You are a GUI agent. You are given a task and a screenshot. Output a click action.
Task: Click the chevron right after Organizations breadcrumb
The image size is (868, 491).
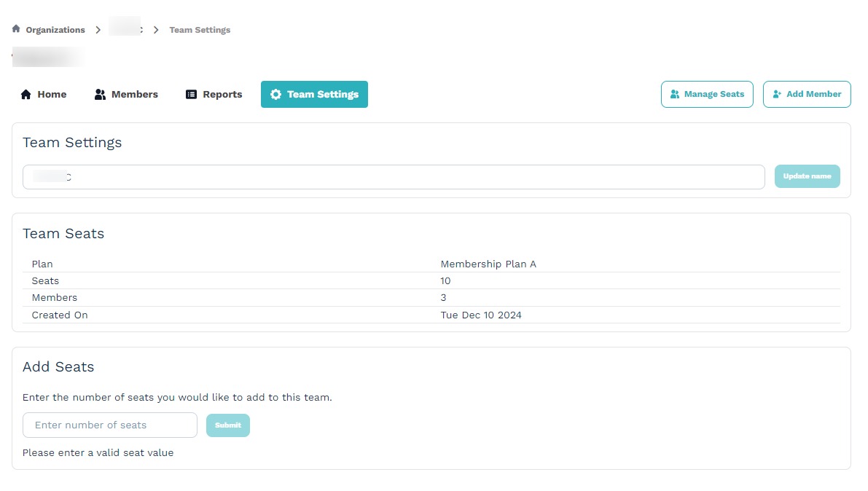pos(98,30)
